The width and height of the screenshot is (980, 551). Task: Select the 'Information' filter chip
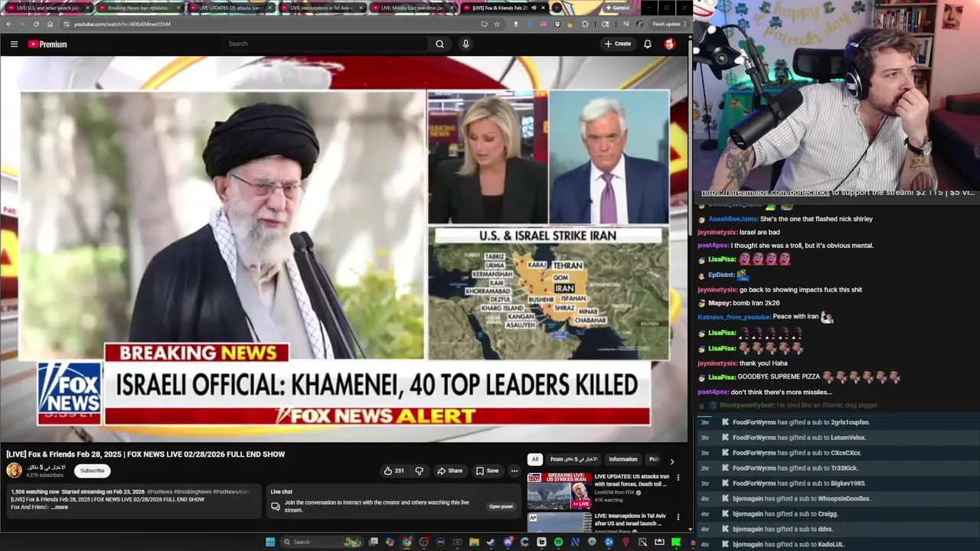[x=622, y=459]
